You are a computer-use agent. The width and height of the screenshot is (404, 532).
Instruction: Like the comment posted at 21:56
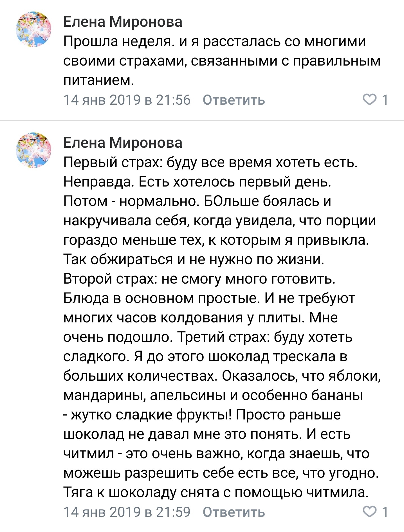coord(370,100)
